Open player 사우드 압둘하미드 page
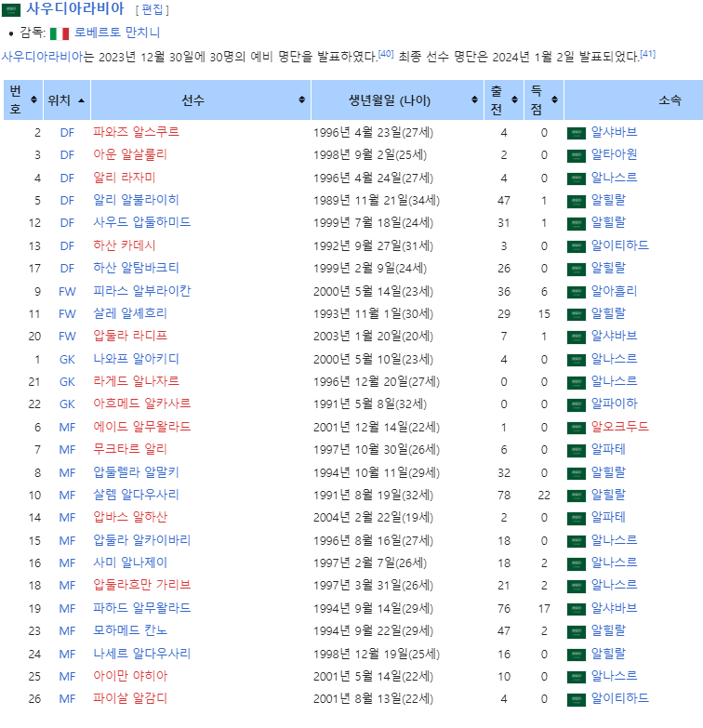Image resolution: width=703 pixels, height=728 pixels. (x=142, y=222)
